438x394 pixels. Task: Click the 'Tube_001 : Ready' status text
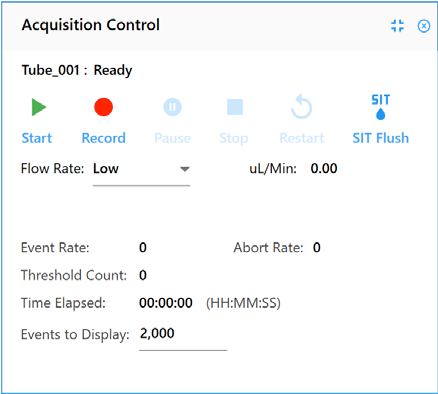[x=77, y=70]
